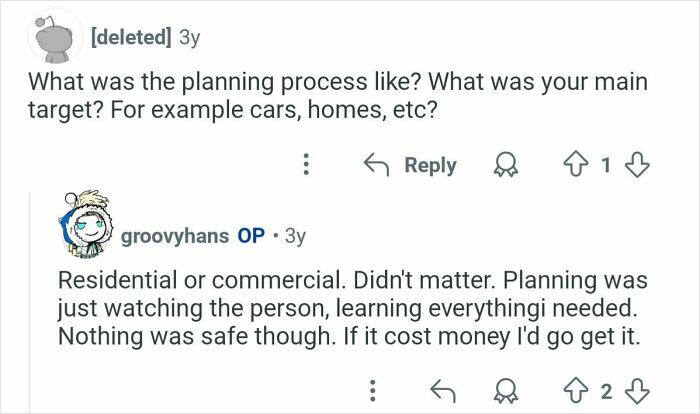Upvote groovyhans's reply

pyautogui.click(x=573, y=388)
